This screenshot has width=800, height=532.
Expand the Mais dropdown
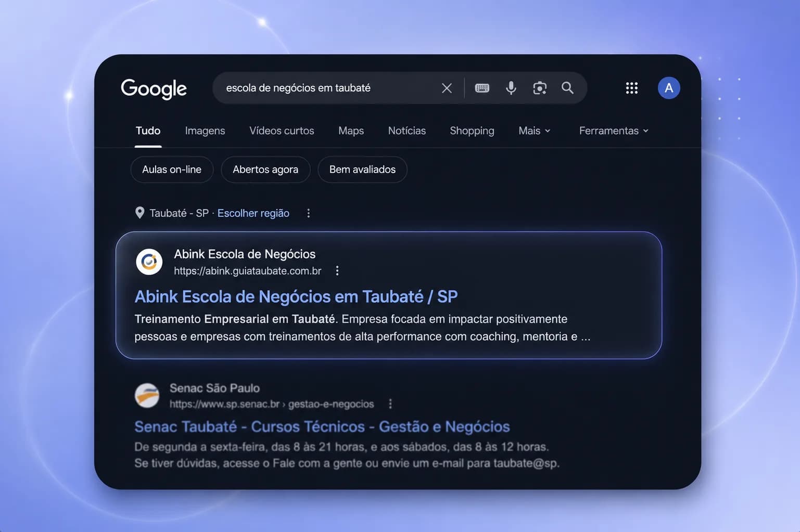pos(535,131)
